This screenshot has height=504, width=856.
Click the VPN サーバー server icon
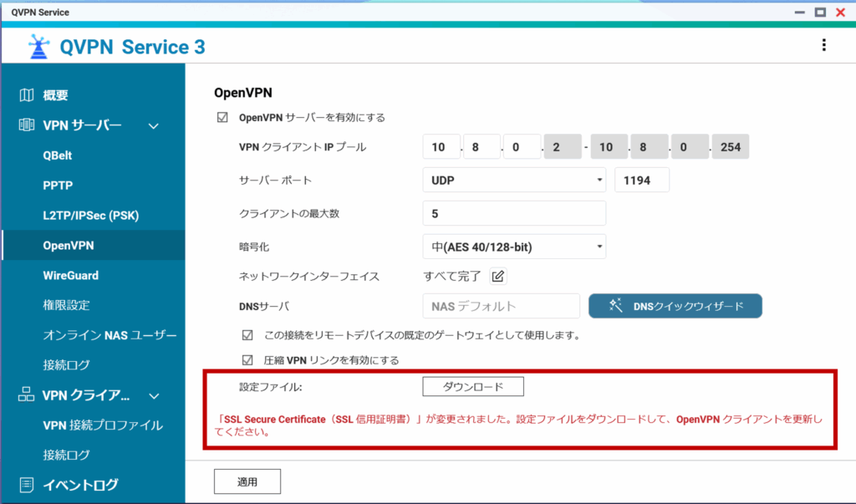(27, 125)
